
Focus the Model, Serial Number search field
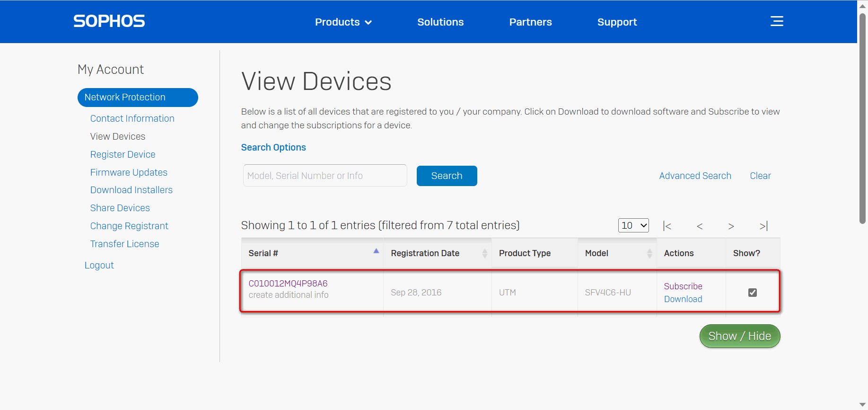[325, 176]
